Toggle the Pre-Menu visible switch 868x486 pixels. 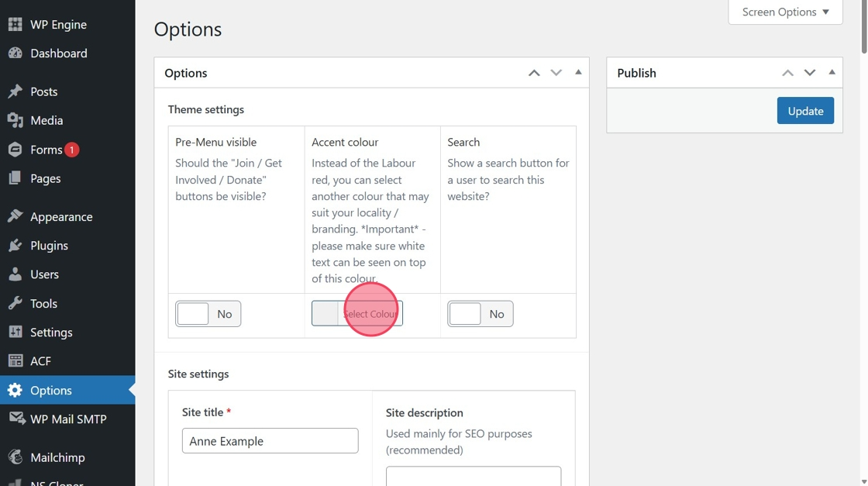[208, 314]
